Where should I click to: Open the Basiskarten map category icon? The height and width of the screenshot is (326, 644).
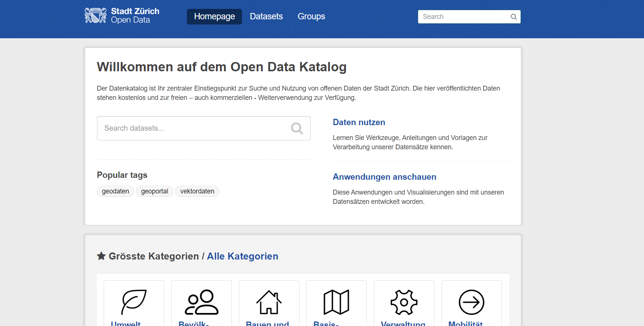pyautogui.click(x=336, y=302)
